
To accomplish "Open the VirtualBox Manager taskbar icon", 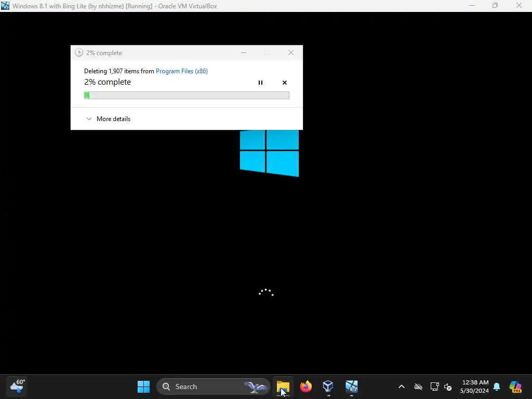I will point(328,387).
